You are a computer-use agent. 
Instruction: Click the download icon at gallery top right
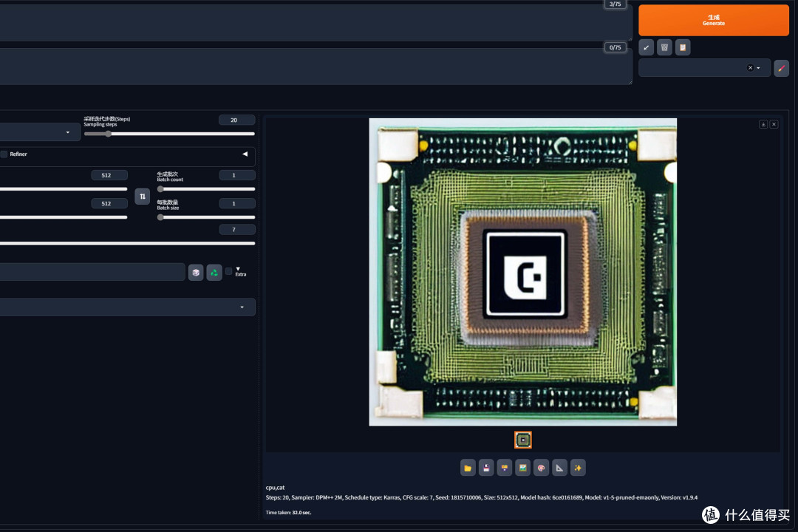[x=763, y=124]
